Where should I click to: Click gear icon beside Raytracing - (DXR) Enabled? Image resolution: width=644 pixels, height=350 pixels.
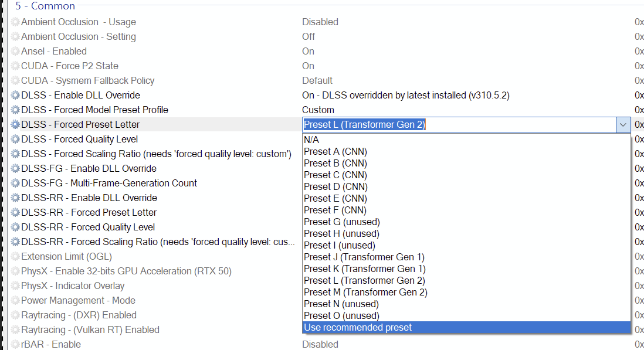pos(15,315)
